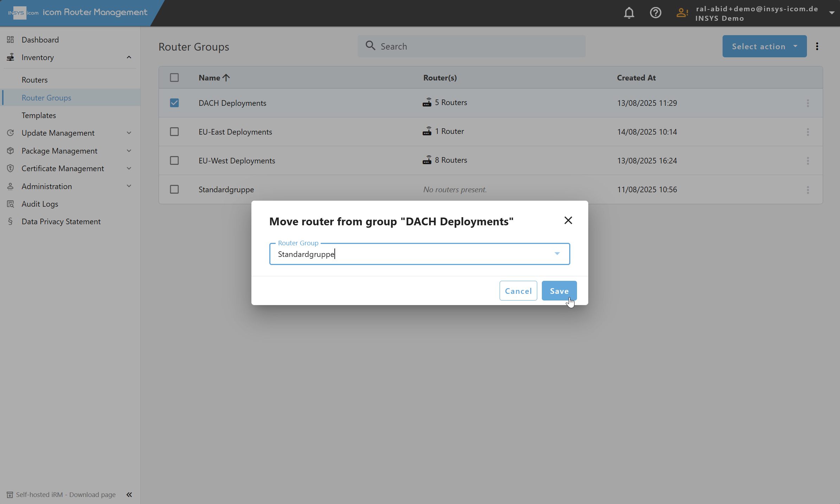Click the Data Privacy section sign icon
This screenshot has height=504, width=840.
tap(10, 221)
